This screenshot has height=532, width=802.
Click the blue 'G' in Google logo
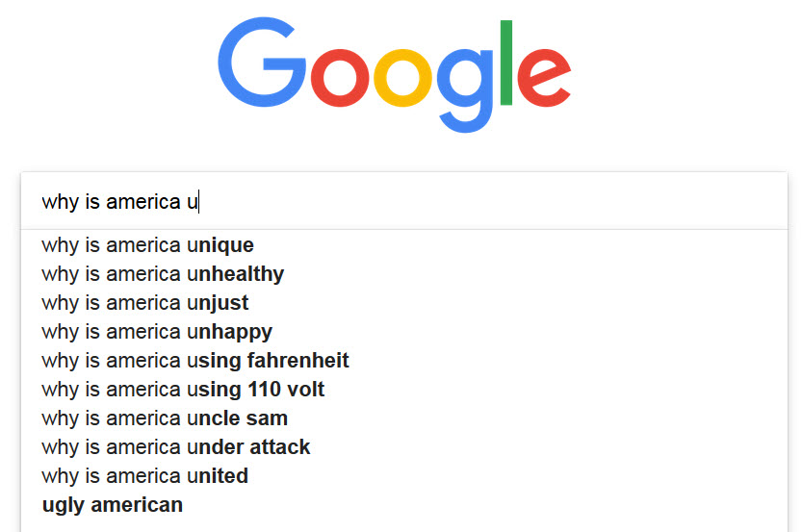click(262, 63)
